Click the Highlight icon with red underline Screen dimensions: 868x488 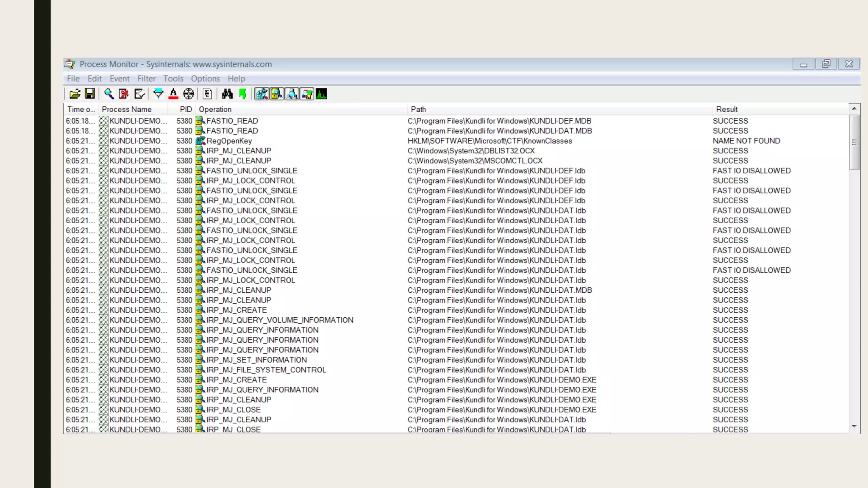(x=173, y=94)
